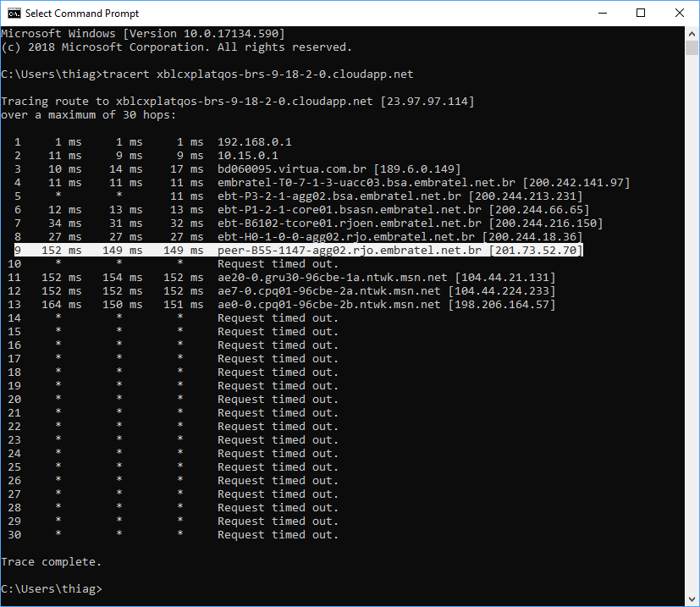Viewport: 700px width, 607px height.
Task: Click the scrollbar up arrow
Action: coord(692,34)
